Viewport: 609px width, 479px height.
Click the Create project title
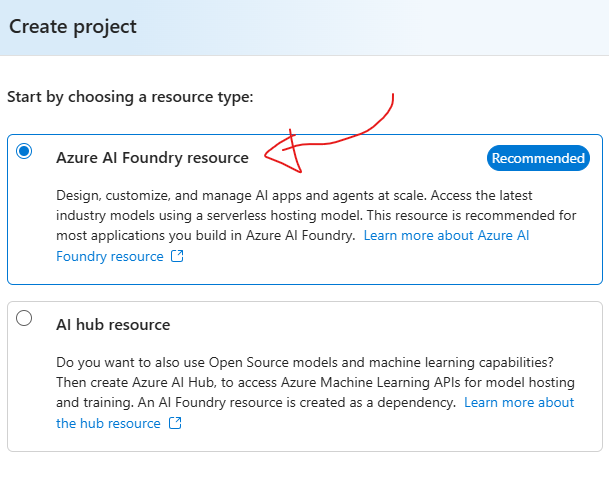point(73,27)
